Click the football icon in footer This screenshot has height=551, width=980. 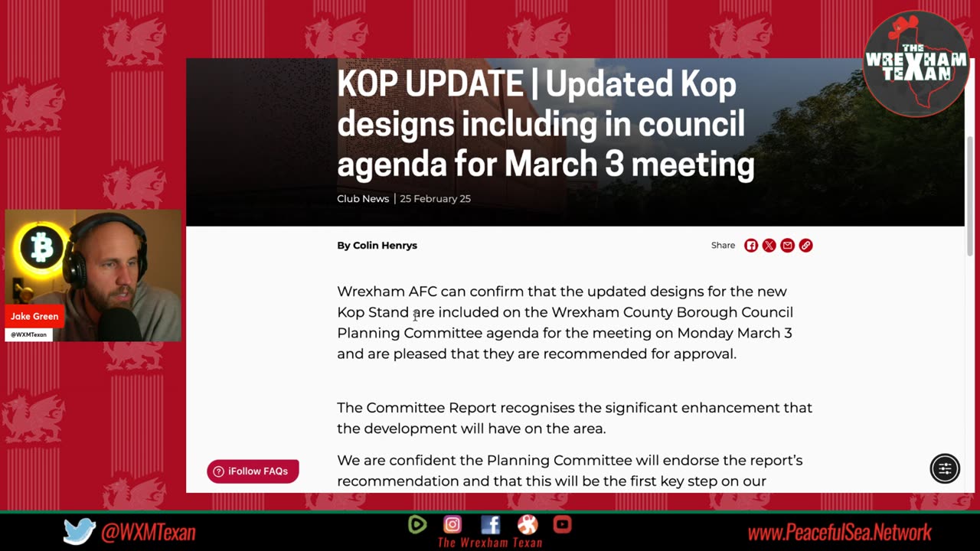[x=527, y=524]
